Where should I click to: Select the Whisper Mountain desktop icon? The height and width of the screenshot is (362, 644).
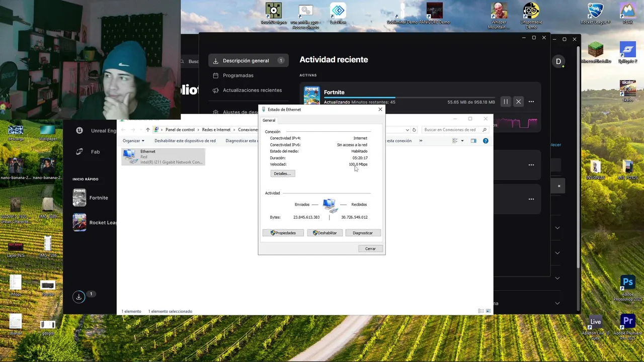(499, 16)
